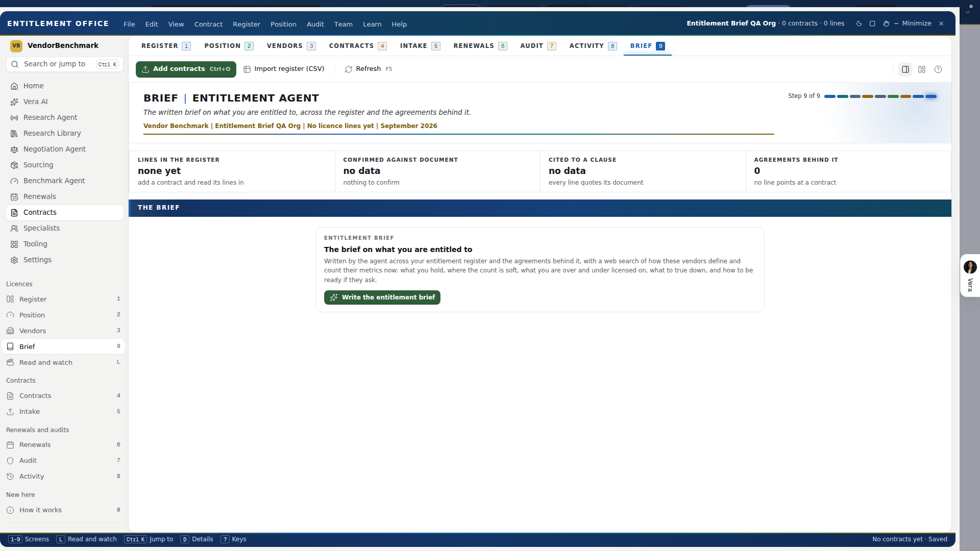The image size is (980, 551).
Task: Select Vendors under Licences
Action: pos(63,331)
